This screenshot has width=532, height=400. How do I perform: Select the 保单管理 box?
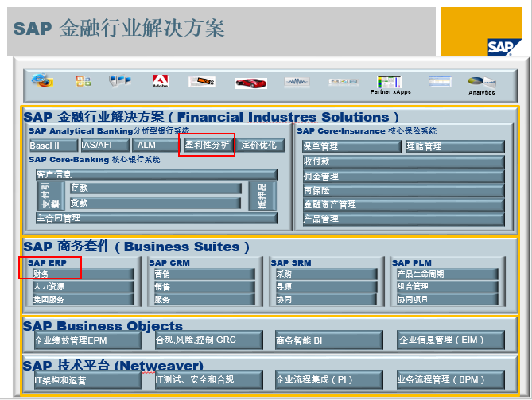coord(351,146)
